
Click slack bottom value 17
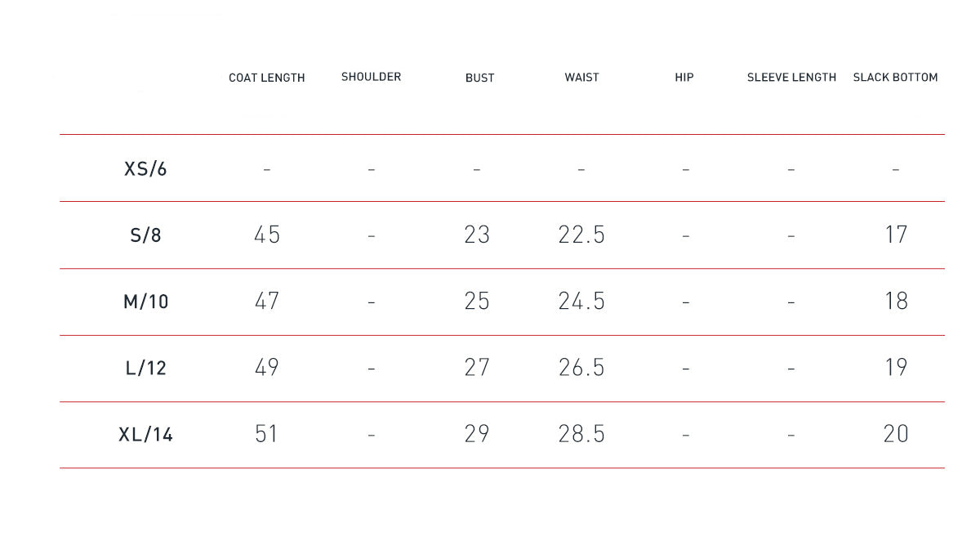pos(896,235)
